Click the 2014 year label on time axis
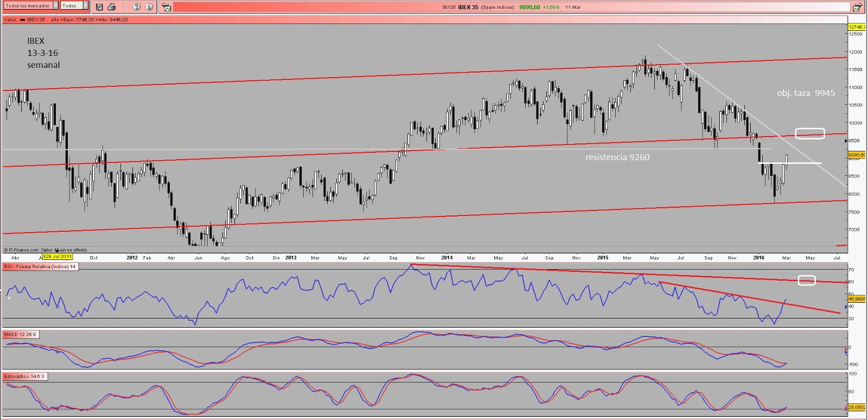 pyautogui.click(x=446, y=258)
